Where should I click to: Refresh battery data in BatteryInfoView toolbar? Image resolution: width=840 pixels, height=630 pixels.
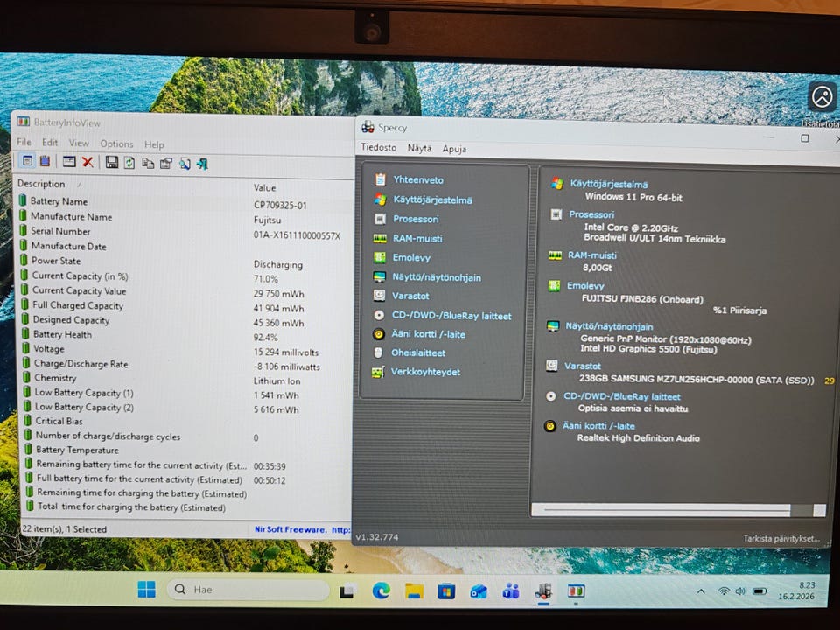129,163
